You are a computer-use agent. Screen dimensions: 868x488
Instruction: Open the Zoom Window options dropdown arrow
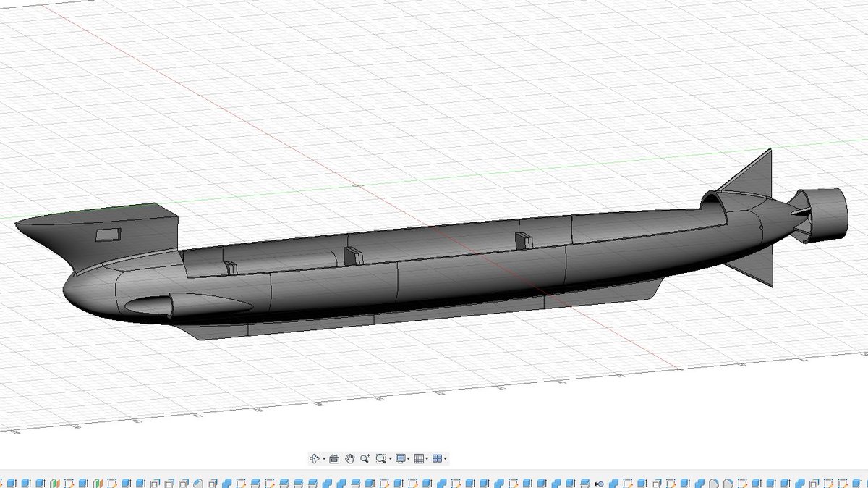(x=391, y=459)
